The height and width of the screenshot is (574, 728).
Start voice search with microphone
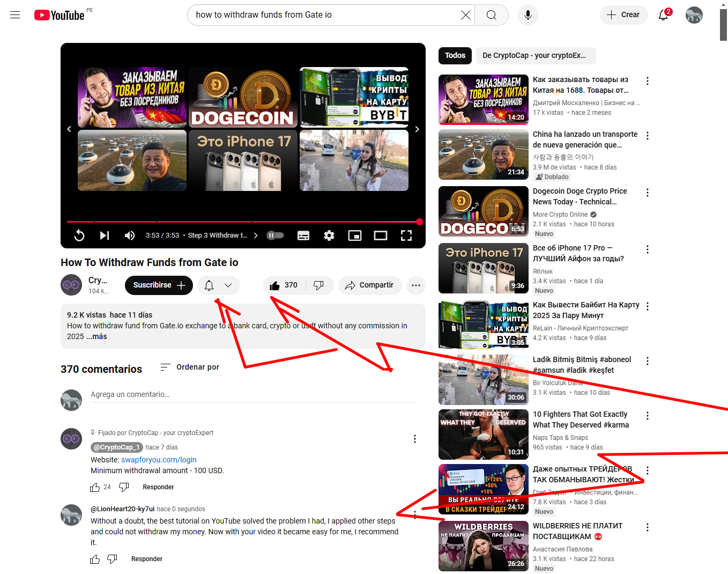click(528, 15)
